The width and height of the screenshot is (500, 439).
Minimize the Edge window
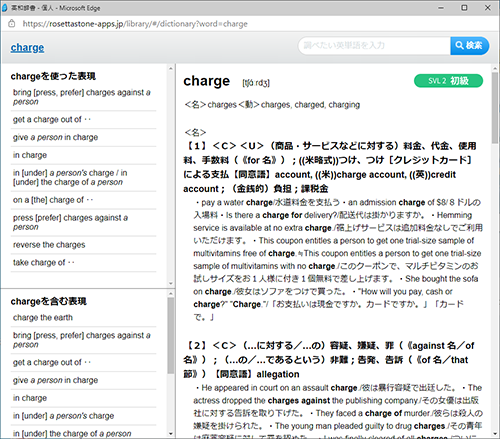click(441, 8)
